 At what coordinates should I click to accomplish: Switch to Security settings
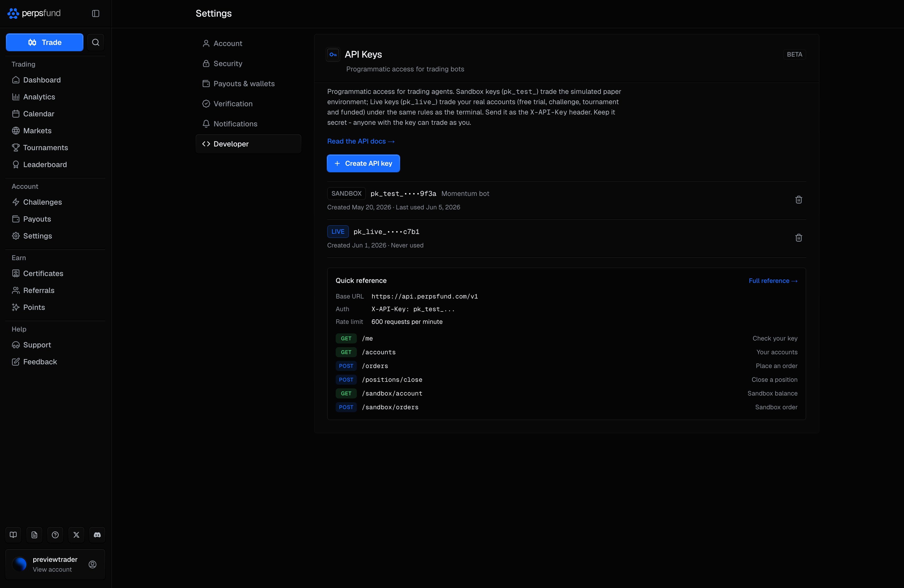click(x=248, y=63)
